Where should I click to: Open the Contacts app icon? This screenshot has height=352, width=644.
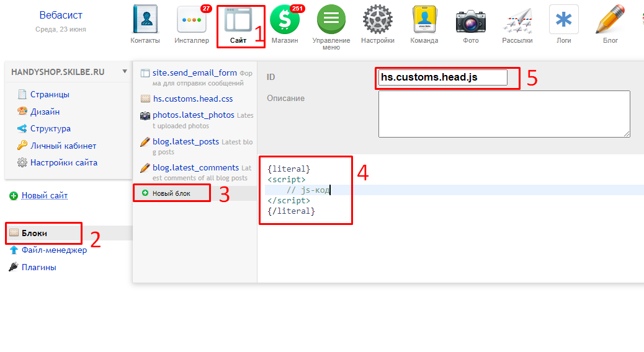point(145,20)
